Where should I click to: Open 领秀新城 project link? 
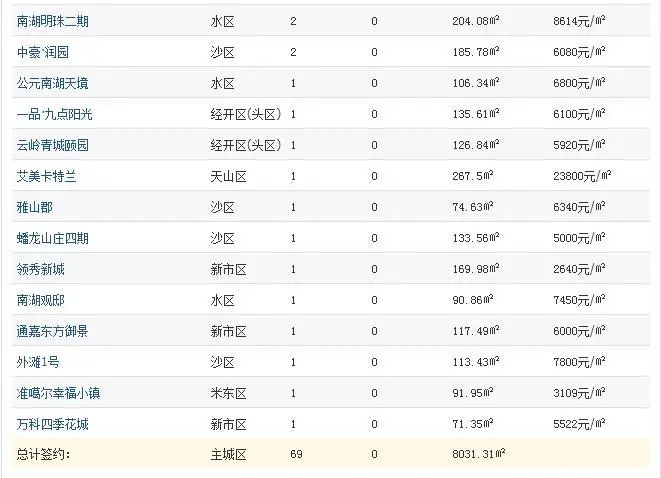click(41, 269)
